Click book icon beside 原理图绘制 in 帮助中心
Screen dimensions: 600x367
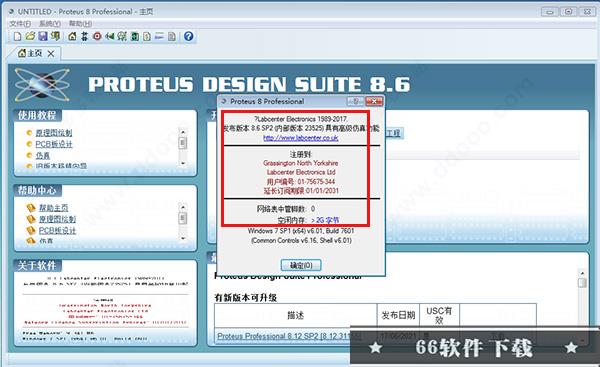(x=31, y=219)
